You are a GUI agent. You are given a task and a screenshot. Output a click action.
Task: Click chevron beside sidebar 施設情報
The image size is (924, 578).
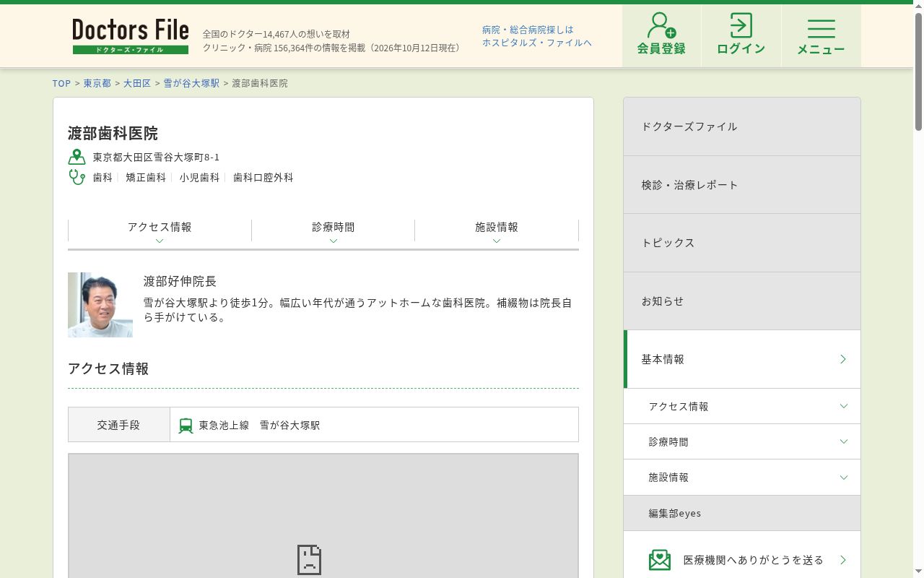coord(844,477)
